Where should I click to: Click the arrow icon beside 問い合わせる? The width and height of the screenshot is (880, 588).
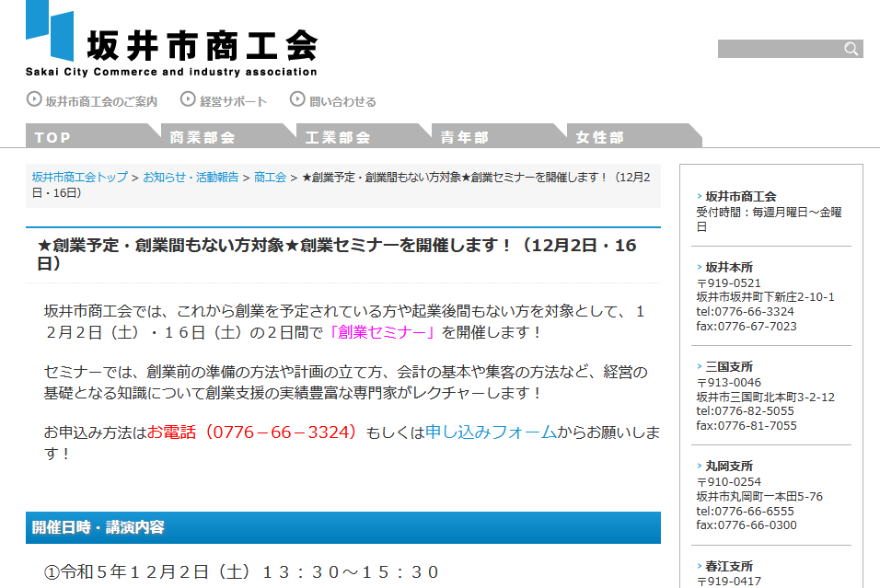coord(297,99)
